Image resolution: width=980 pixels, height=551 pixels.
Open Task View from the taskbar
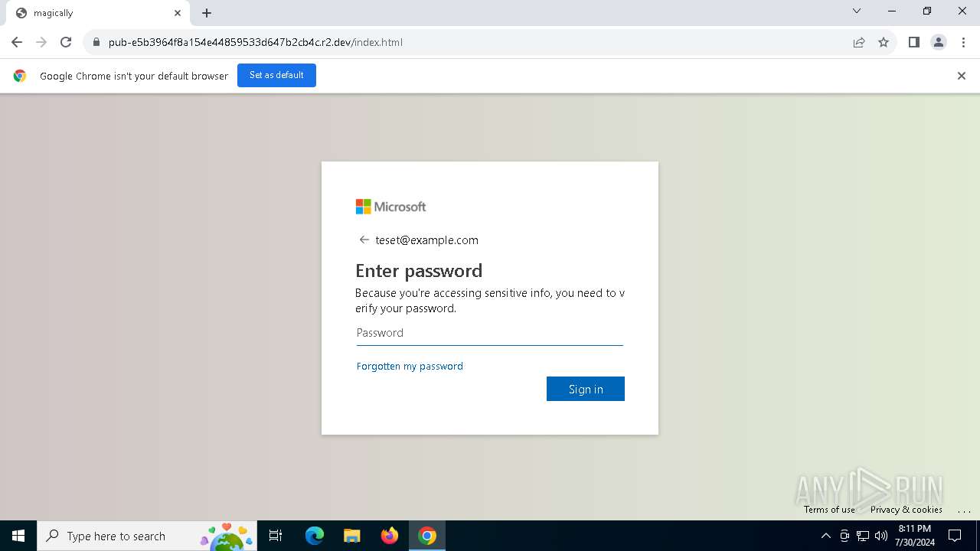276,536
